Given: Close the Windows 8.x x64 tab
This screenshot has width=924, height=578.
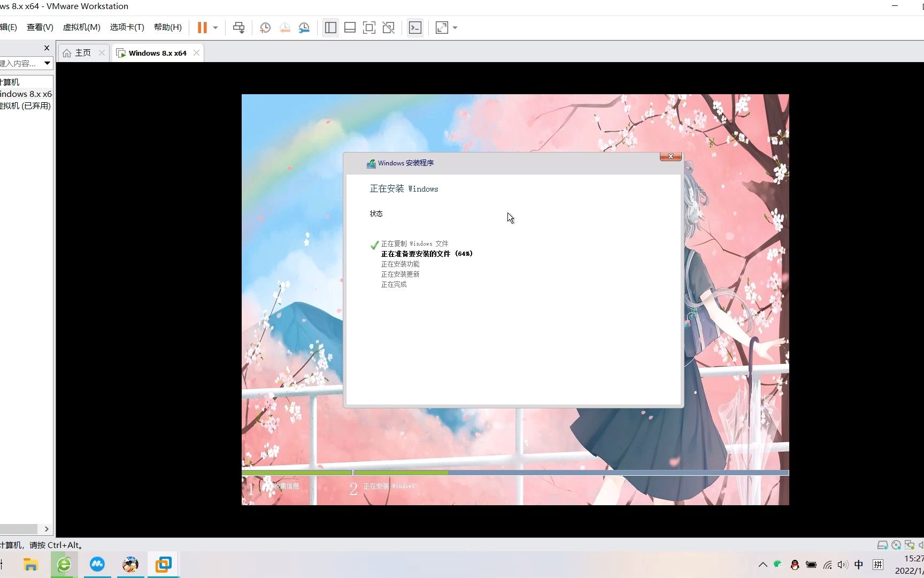Looking at the screenshot, I should (196, 52).
